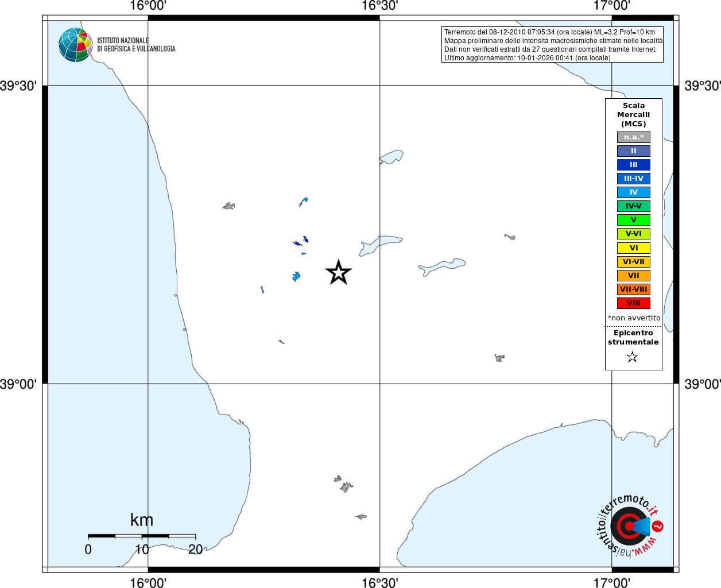Click the bottom 16°30' longitude label
The image size is (721, 588).
coord(379,583)
